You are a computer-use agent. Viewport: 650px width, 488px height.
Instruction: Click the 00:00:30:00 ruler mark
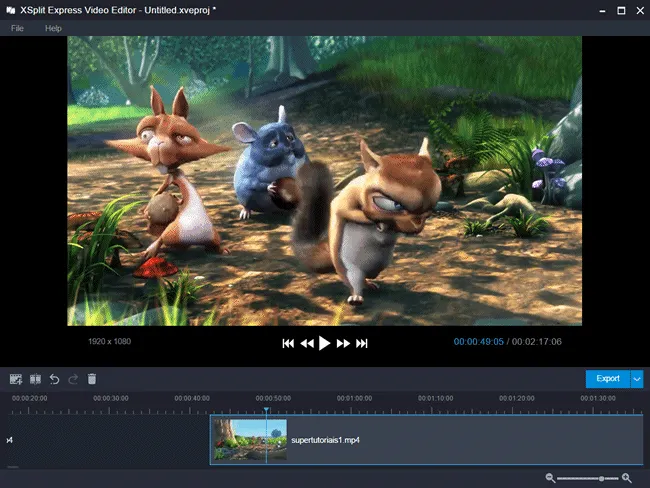click(111, 398)
